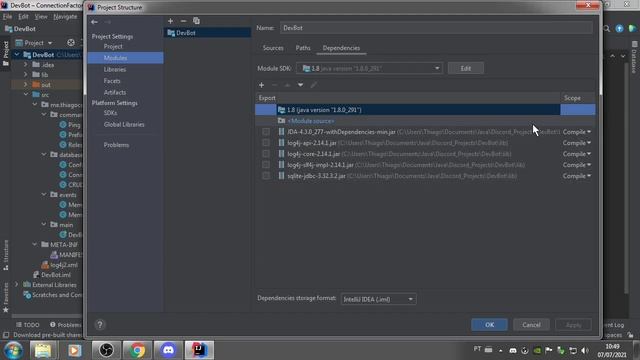
Task: Click the Discord tray icon
Action: [513, 350]
